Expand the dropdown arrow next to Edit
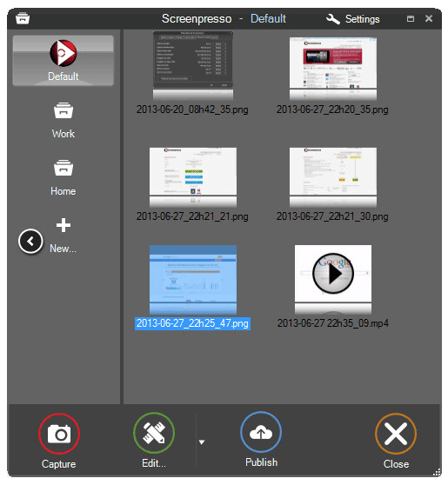 [x=202, y=442]
